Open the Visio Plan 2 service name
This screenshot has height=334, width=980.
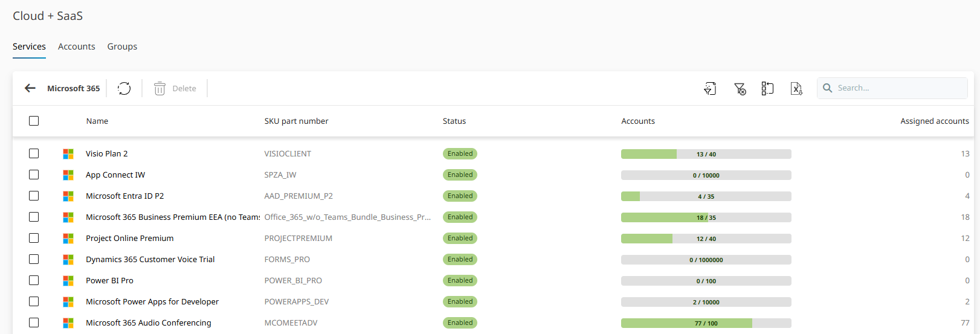click(x=107, y=153)
